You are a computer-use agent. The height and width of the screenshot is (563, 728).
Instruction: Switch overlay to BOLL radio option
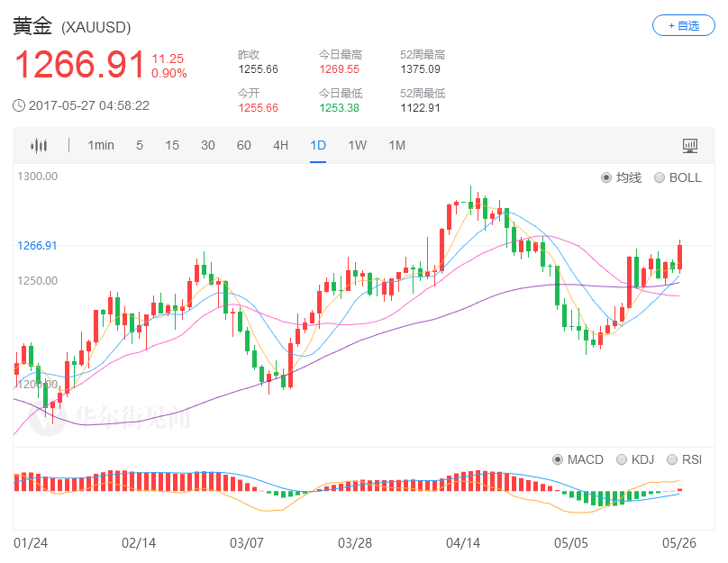660,177
